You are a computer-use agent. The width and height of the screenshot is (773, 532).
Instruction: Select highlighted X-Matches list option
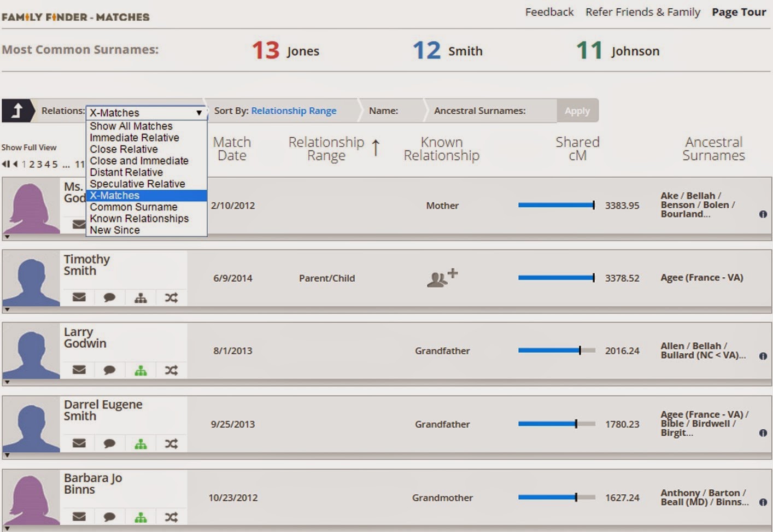pyautogui.click(x=147, y=195)
